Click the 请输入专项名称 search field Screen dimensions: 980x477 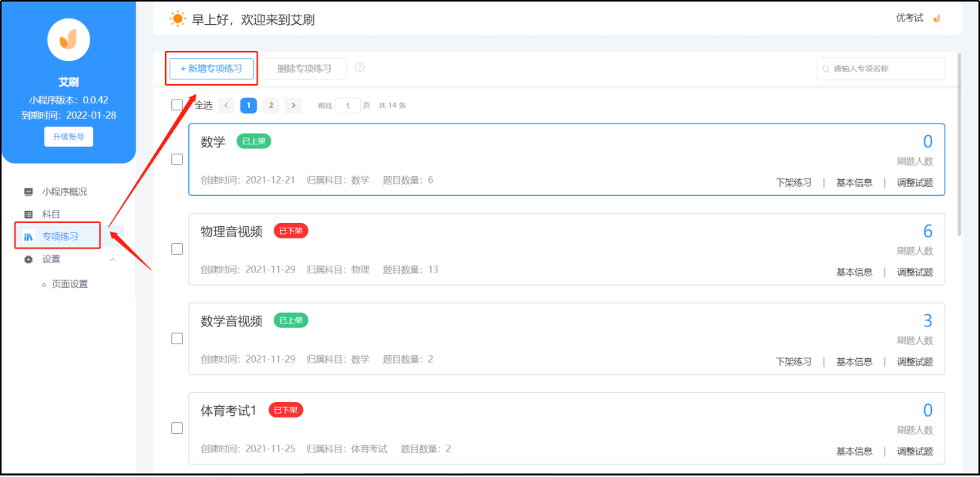click(881, 69)
